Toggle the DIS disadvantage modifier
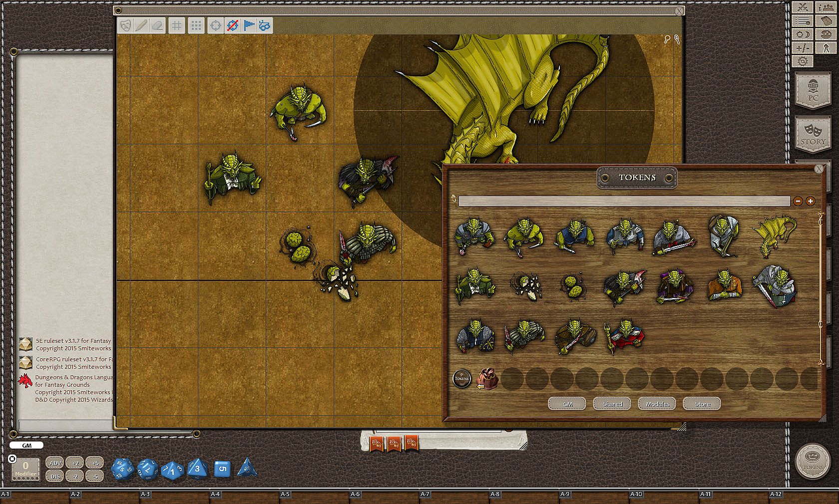 point(55,477)
